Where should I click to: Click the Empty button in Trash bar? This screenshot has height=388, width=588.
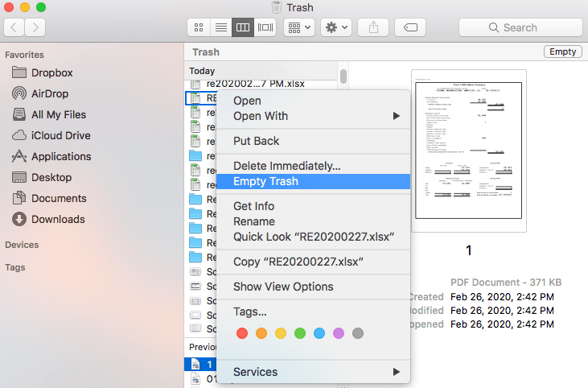click(x=562, y=52)
